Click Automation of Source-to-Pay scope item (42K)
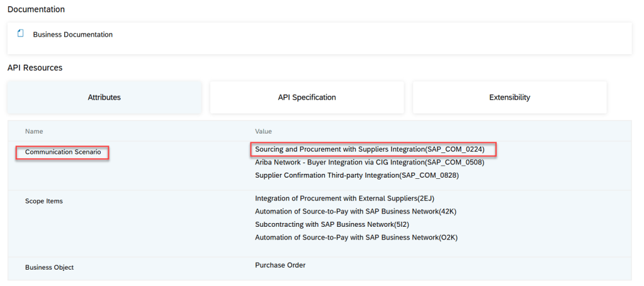 (x=356, y=212)
